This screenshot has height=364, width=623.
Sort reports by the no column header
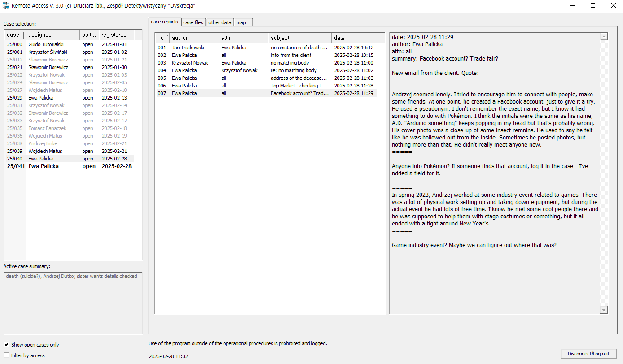pyautogui.click(x=162, y=38)
